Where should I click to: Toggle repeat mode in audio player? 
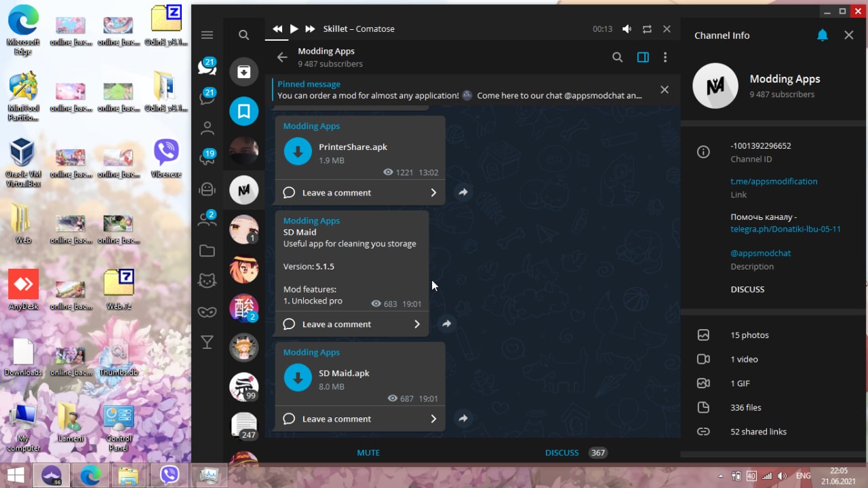click(647, 29)
